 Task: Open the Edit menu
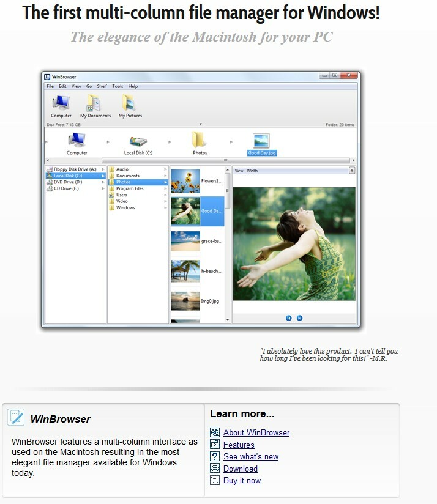click(x=62, y=86)
